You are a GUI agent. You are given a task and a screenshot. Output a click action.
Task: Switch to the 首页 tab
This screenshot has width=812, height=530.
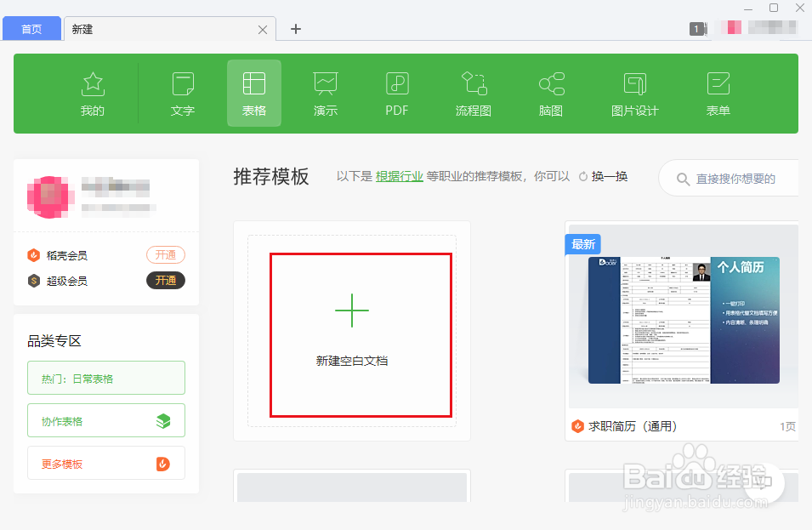tap(31, 28)
